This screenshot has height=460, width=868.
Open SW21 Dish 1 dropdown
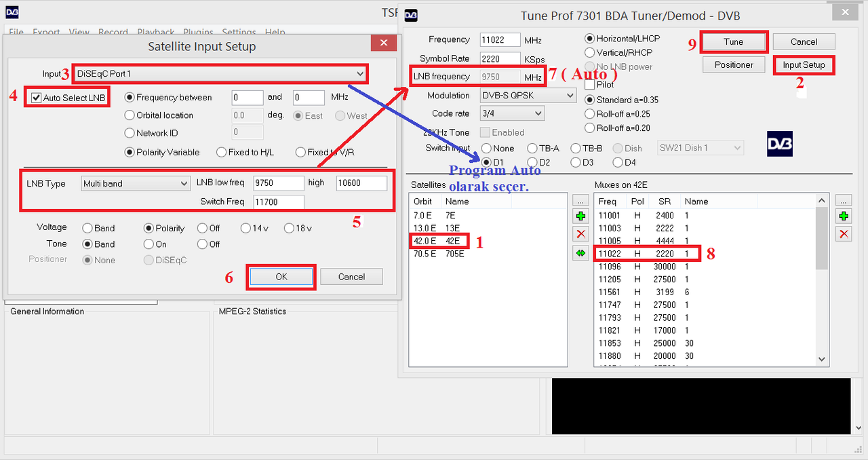point(701,148)
